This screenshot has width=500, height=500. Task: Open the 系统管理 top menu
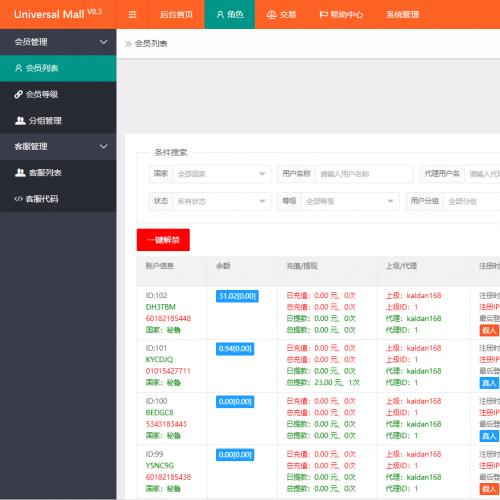click(x=402, y=14)
